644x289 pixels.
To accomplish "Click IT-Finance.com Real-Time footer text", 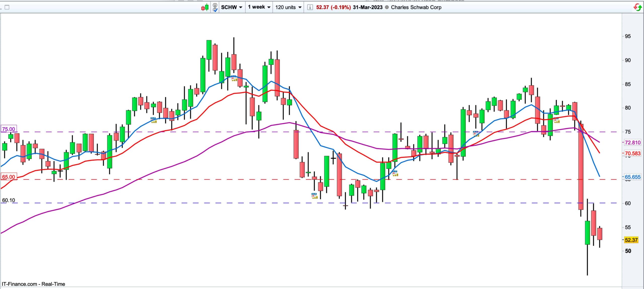I will click(33, 284).
